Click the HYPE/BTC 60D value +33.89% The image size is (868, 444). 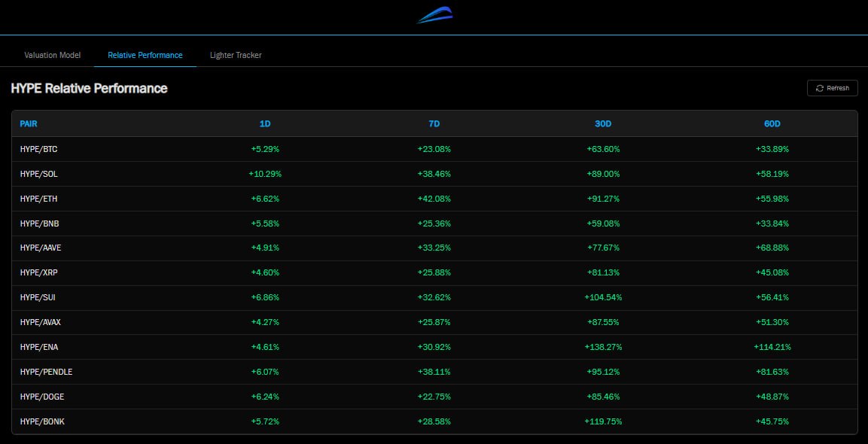772,149
